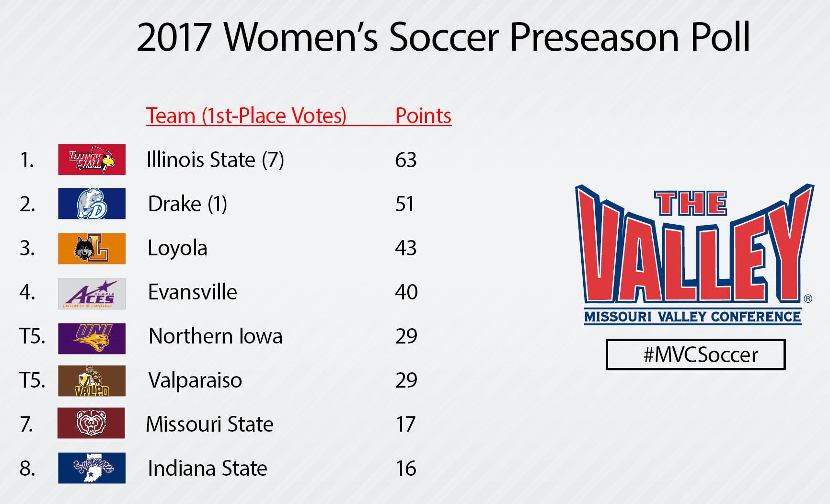Click the Missouri Valley Conference text

(x=692, y=317)
